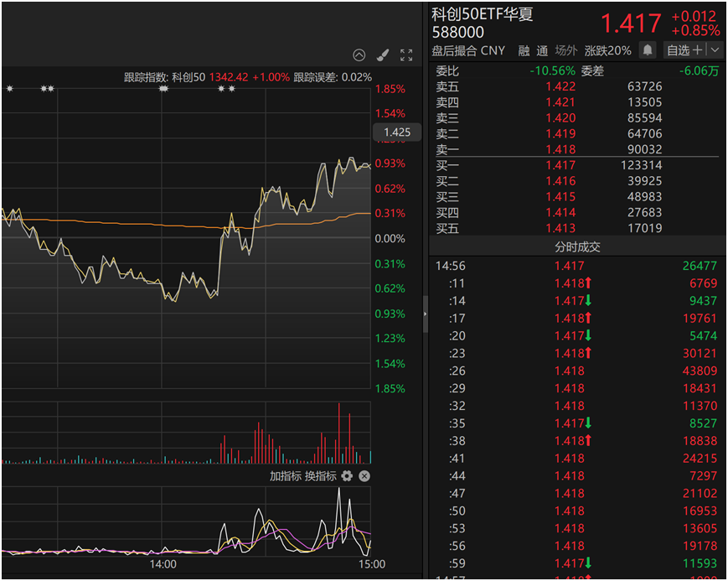The width and height of the screenshot is (728, 581).
Task: Click 加指标 to add an indicator
Action: pyautogui.click(x=286, y=476)
